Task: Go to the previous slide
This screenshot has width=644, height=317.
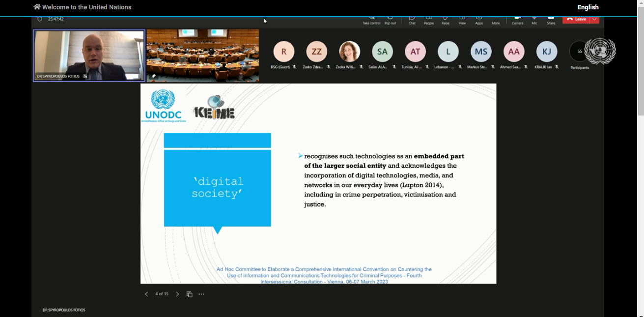Action: 146,294
